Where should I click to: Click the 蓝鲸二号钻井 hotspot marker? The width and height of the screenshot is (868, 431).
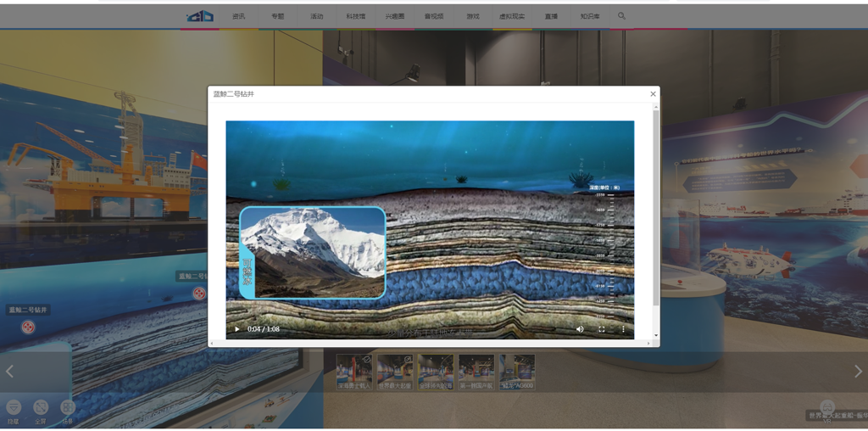click(x=28, y=327)
